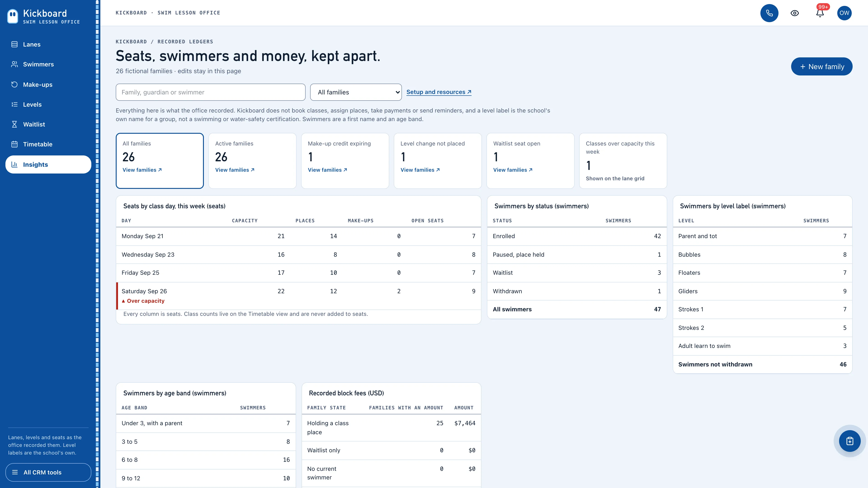Open View families under Active families

pyautogui.click(x=235, y=170)
